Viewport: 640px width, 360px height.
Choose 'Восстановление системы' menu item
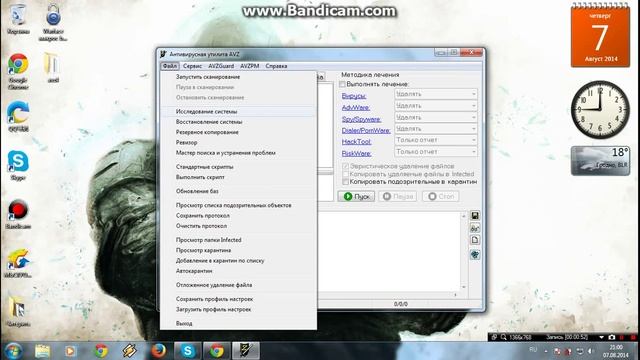pos(238,122)
